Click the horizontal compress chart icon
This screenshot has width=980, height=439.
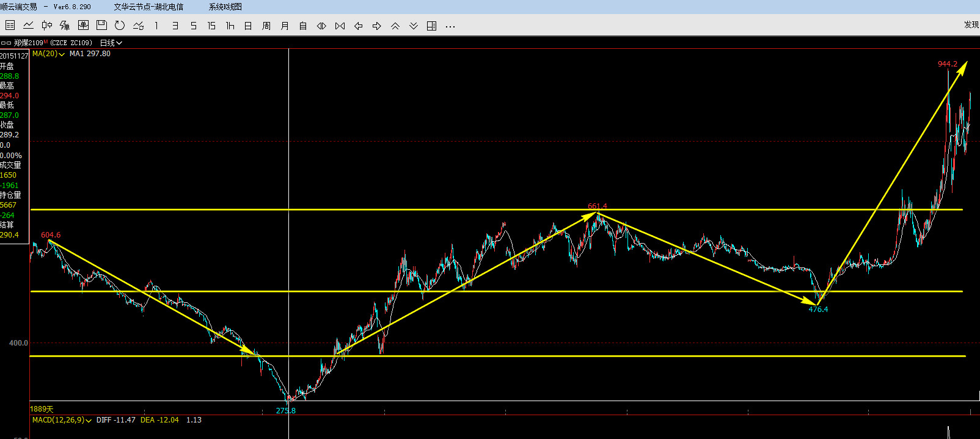point(340,26)
